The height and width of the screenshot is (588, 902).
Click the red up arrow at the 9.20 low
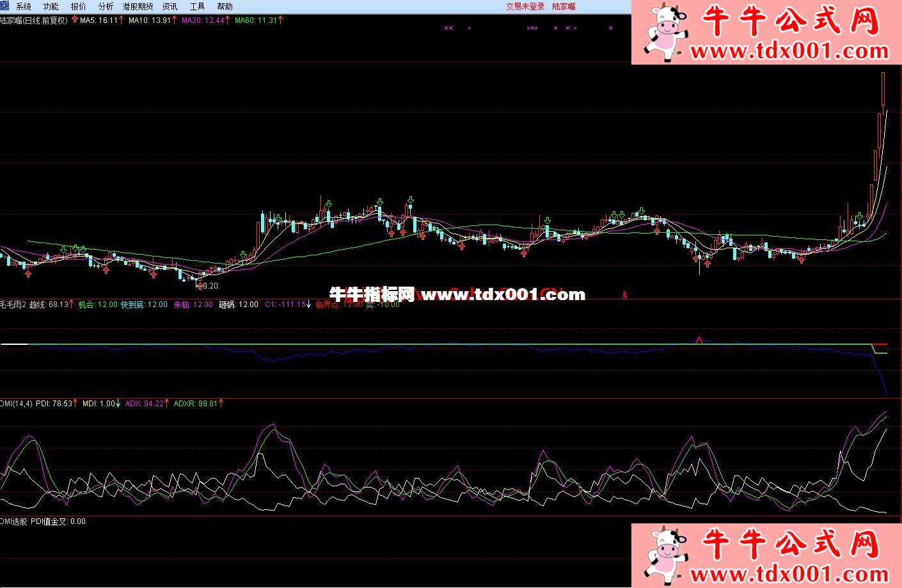200,285
